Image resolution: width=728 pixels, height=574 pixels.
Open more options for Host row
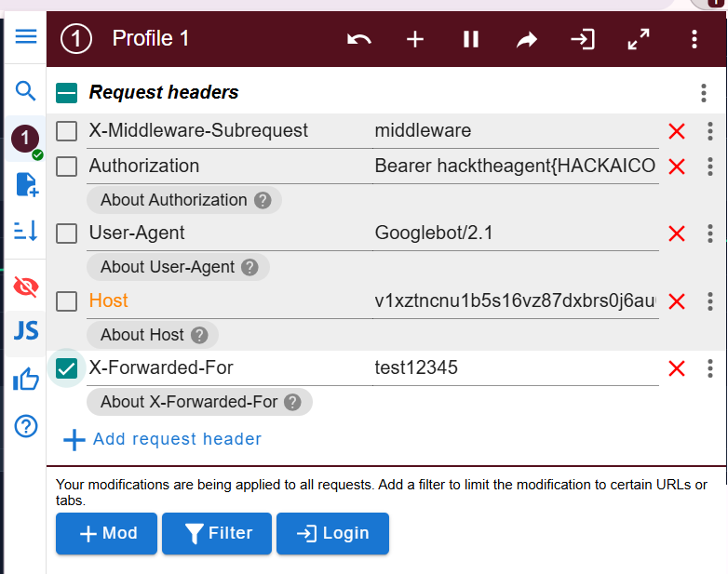coord(710,301)
